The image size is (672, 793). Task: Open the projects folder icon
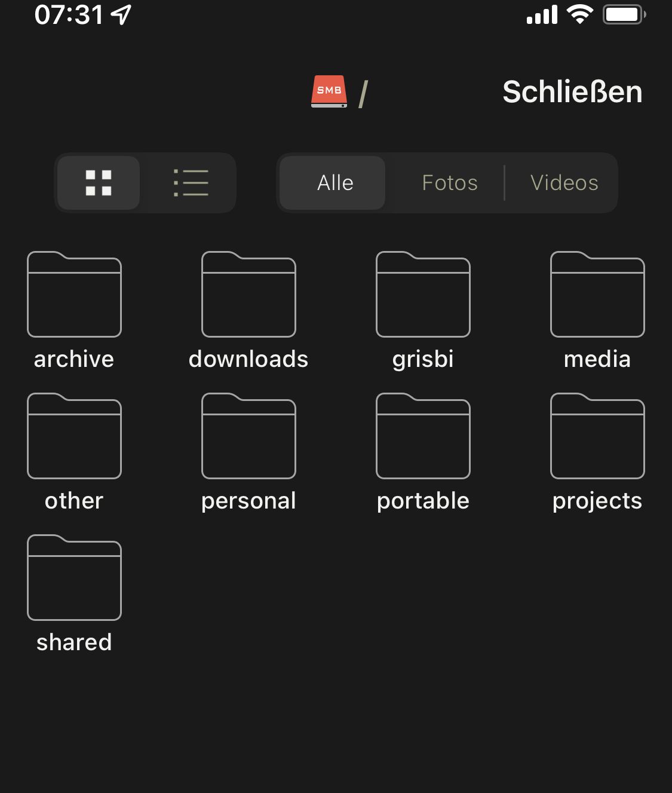click(597, 436)
